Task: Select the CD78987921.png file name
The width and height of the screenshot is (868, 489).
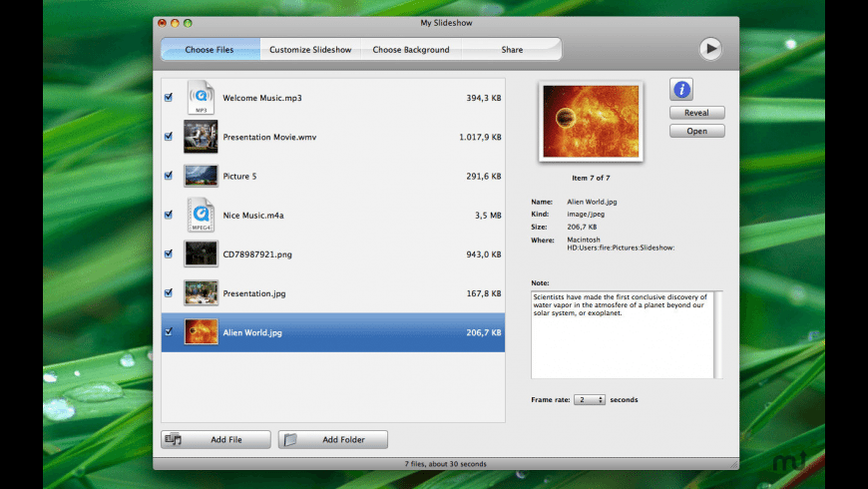Action: 257,254
